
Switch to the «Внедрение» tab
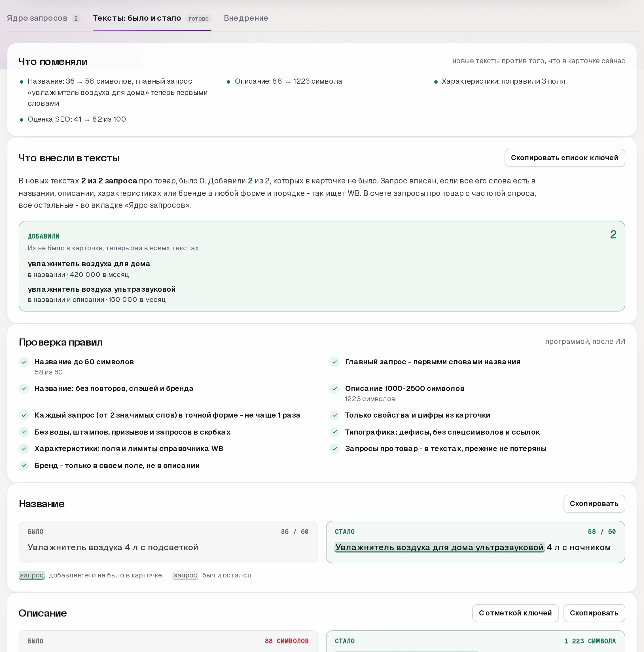point(246,18)
